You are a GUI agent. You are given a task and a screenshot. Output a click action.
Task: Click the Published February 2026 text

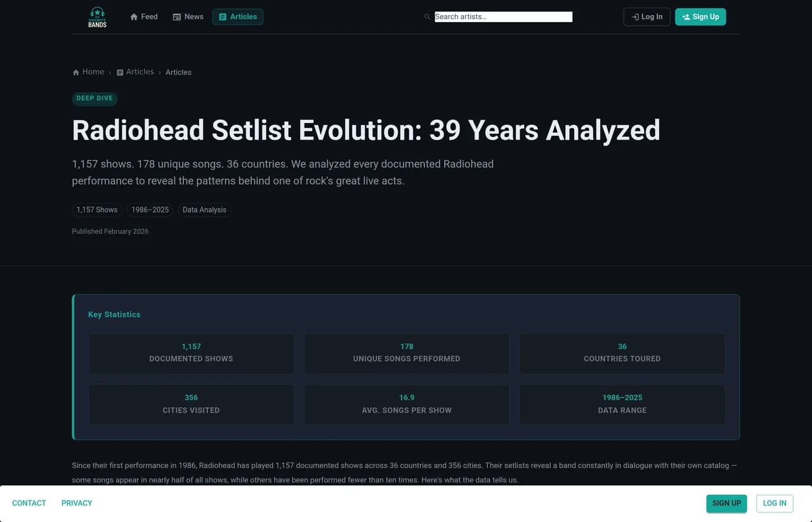pyautogui.click(x=110, y=232)
